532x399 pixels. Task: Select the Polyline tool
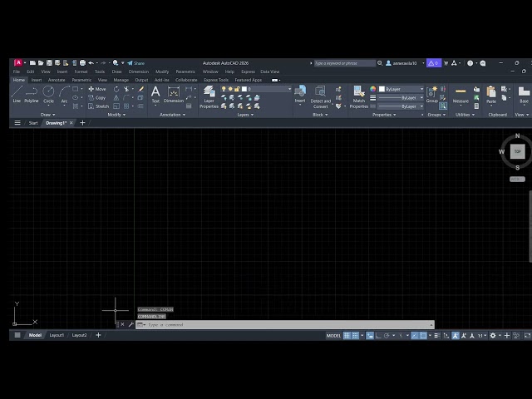[x=32, y=94]
